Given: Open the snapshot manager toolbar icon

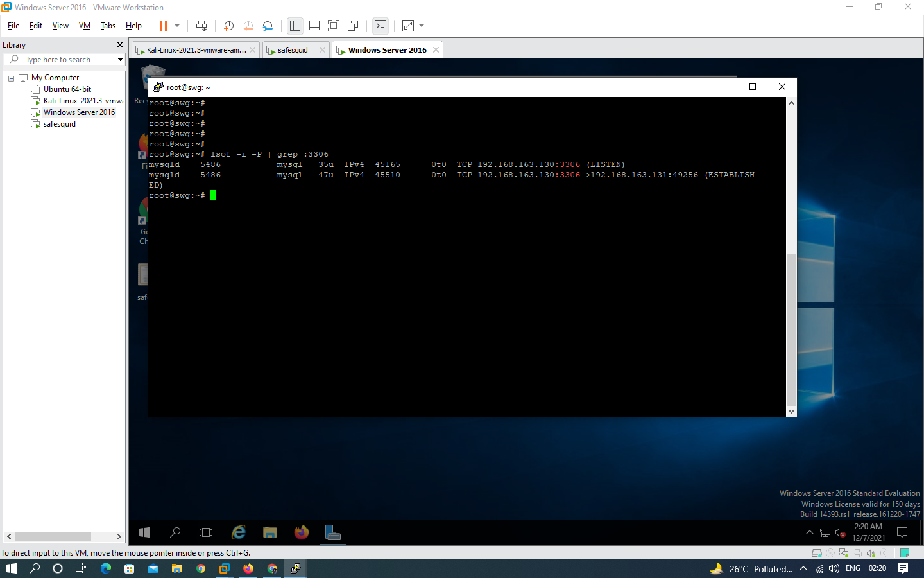Looking at the screenshot, I should click(268, 26).
